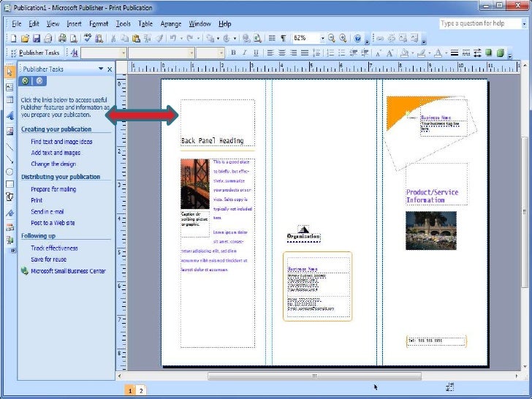Screen dimensions: 532x399
Task: Open the zoom percentage dropdown
Action: tap(322, 38)
